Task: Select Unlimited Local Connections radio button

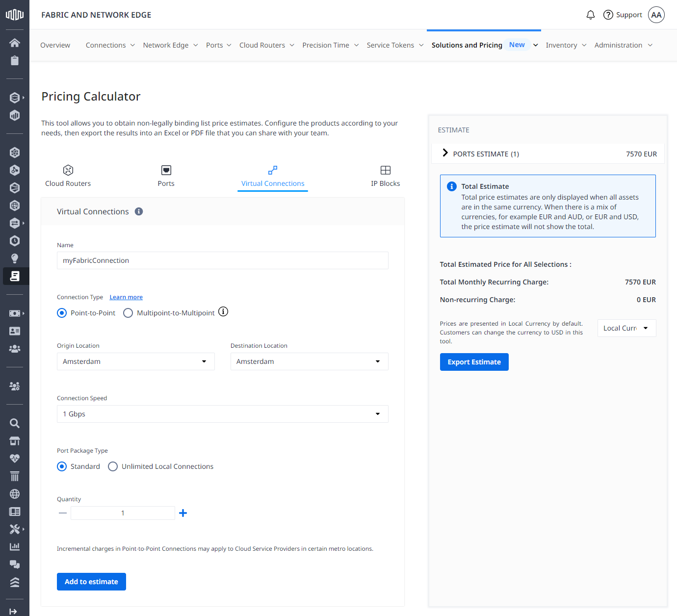Action: click(x=113, y=466)
